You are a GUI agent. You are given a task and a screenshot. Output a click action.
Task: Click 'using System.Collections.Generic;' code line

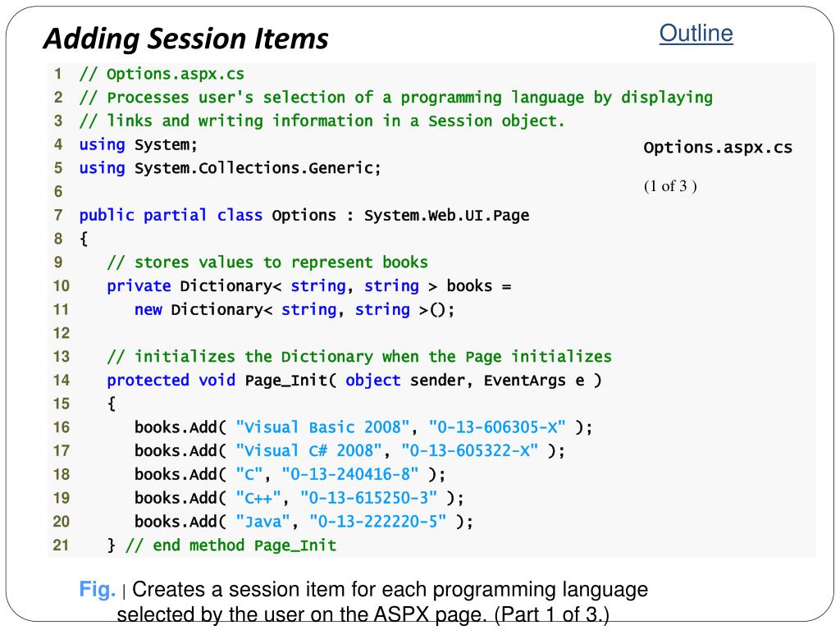tap(230, 168)
